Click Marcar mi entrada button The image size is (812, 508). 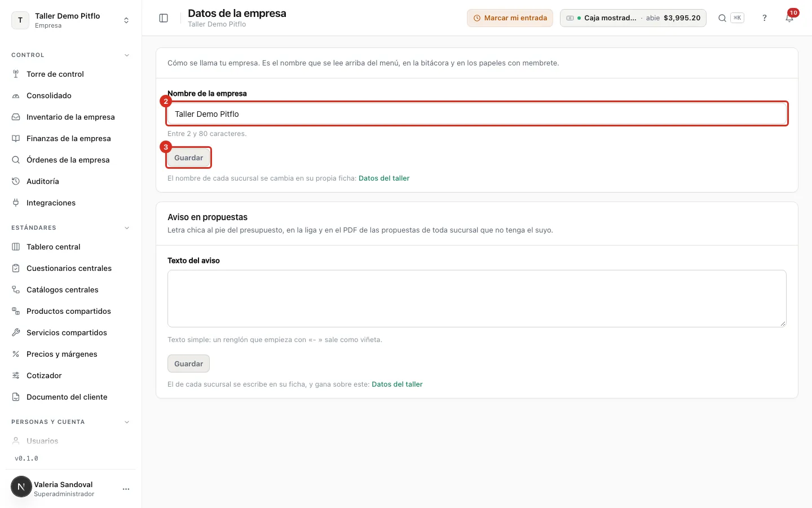(510, 18)
